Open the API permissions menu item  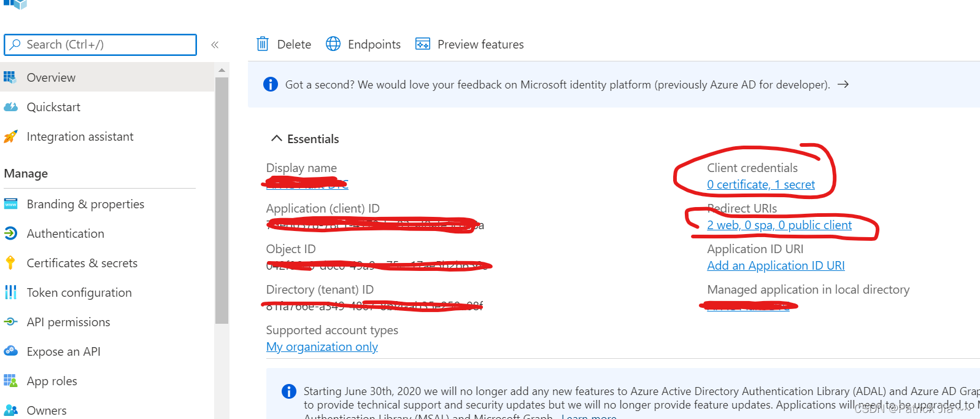68,322
